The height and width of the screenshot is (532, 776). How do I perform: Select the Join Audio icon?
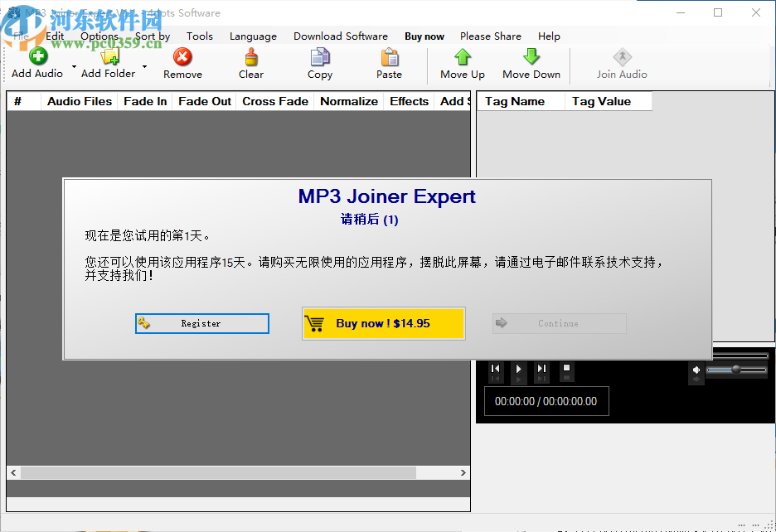622,58
